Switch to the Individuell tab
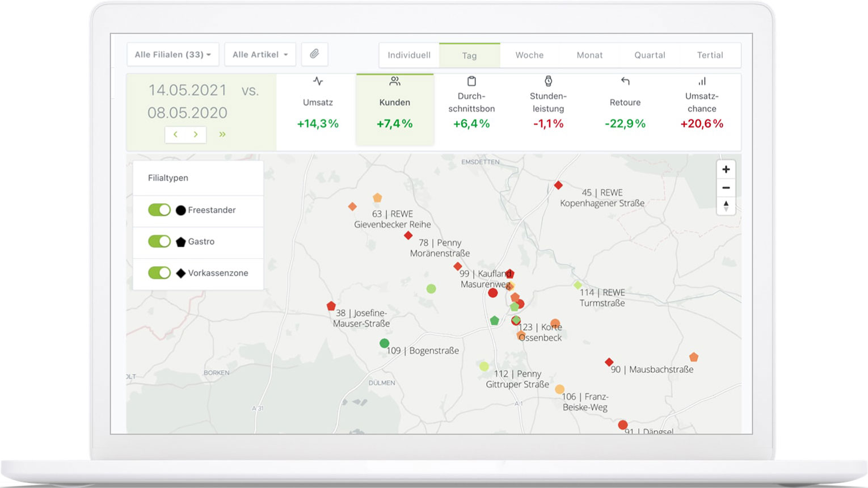This screenshot has width=868, height=488. (409, 55)
